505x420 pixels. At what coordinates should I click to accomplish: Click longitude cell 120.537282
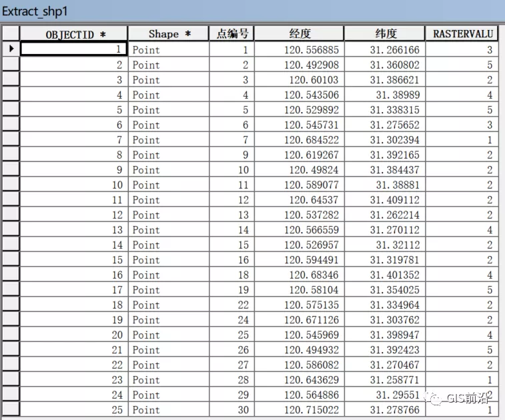coord(300,215)
